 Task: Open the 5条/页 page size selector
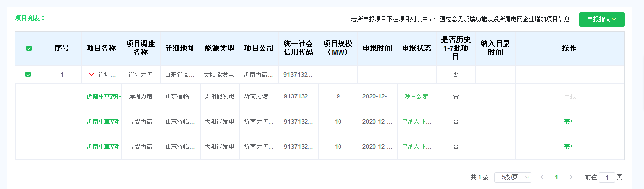(512, 177)
